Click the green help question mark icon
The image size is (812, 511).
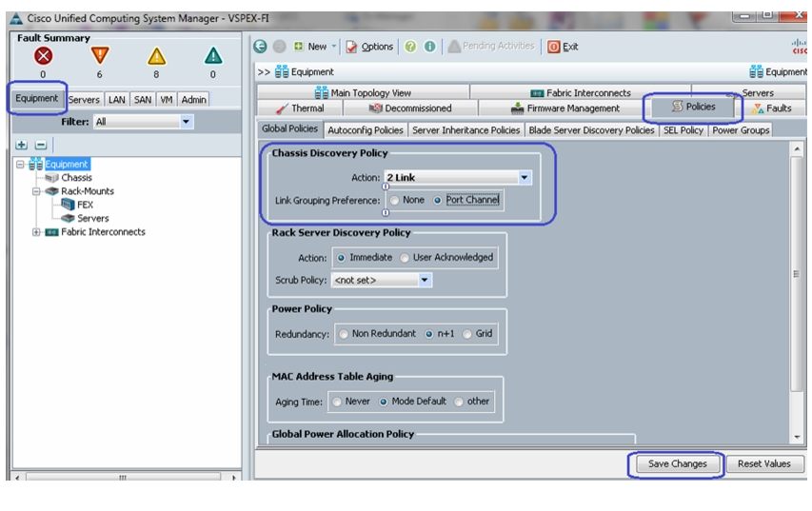[410, 47]
